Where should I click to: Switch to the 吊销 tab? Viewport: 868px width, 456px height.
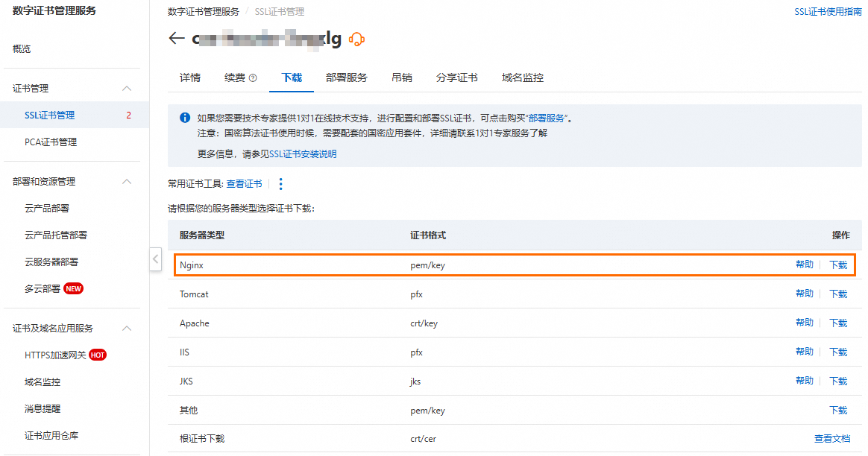[402, 77]
